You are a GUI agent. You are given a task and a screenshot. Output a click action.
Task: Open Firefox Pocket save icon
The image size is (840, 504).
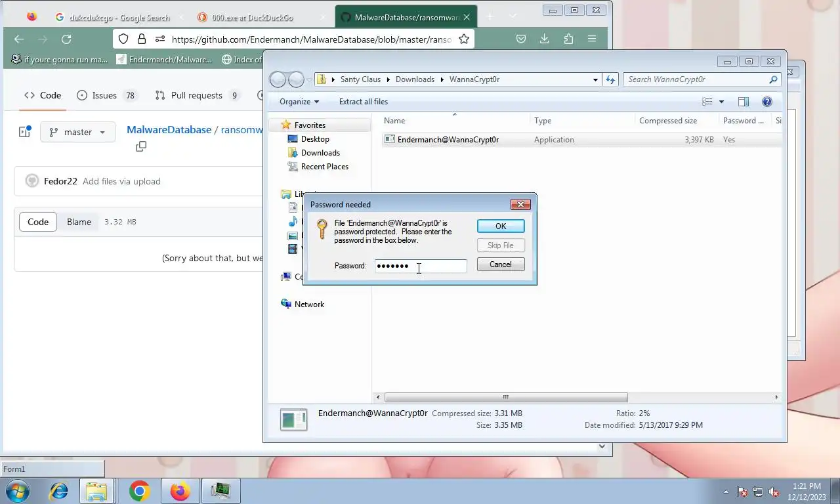[521, 39]
